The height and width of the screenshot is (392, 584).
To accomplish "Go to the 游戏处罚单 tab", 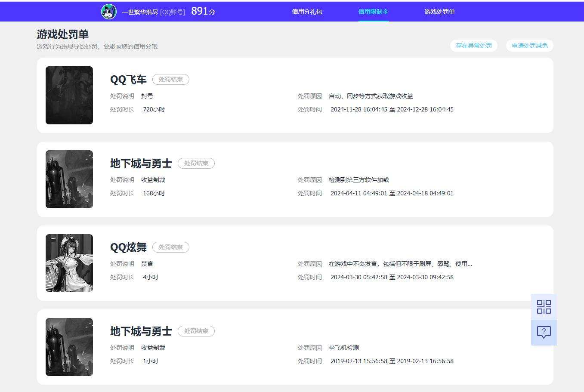I will click(439, 12).
